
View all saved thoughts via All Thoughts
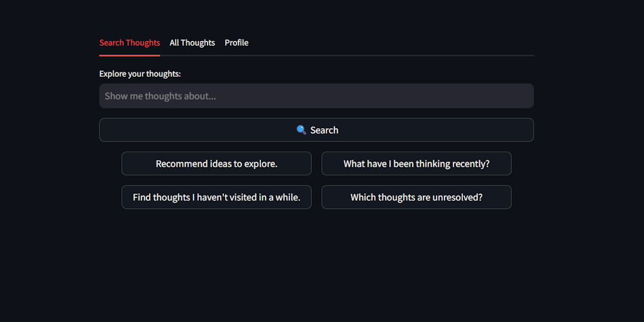pos(192,43)
